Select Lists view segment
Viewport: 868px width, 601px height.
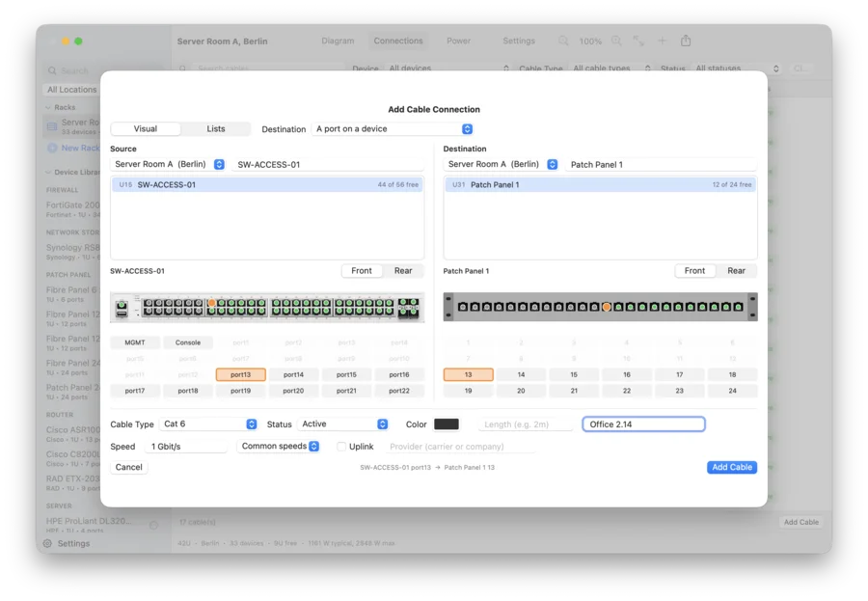pos(216,129)
